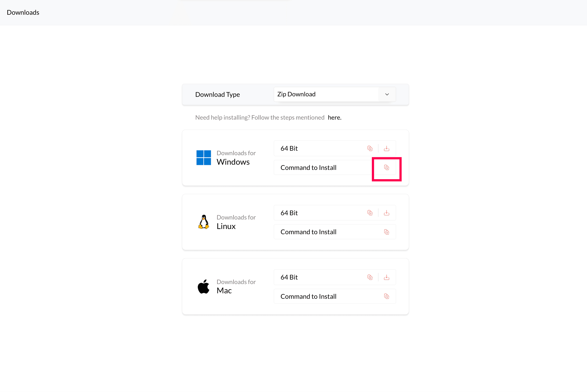Click the Zip Download selection field
The image size is (587, 392).
[325, 94]
